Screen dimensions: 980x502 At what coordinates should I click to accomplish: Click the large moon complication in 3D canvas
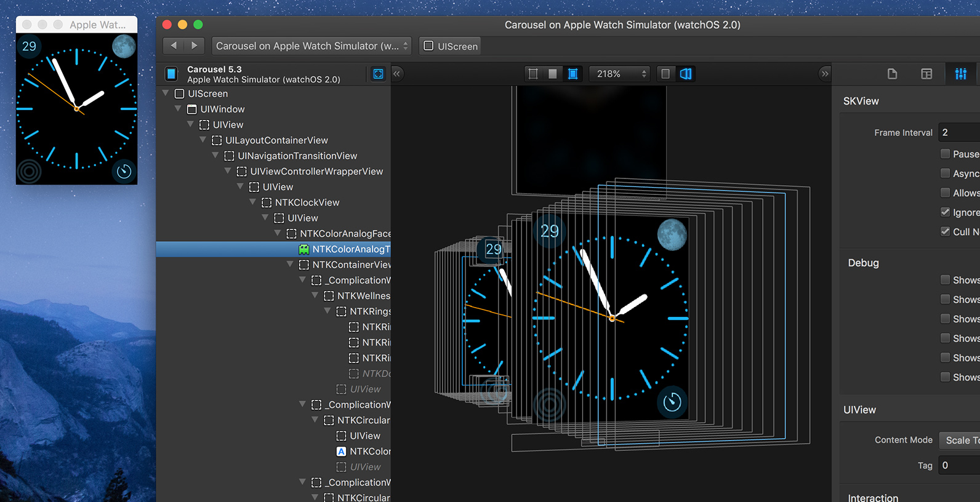click(x=672, y=235)
